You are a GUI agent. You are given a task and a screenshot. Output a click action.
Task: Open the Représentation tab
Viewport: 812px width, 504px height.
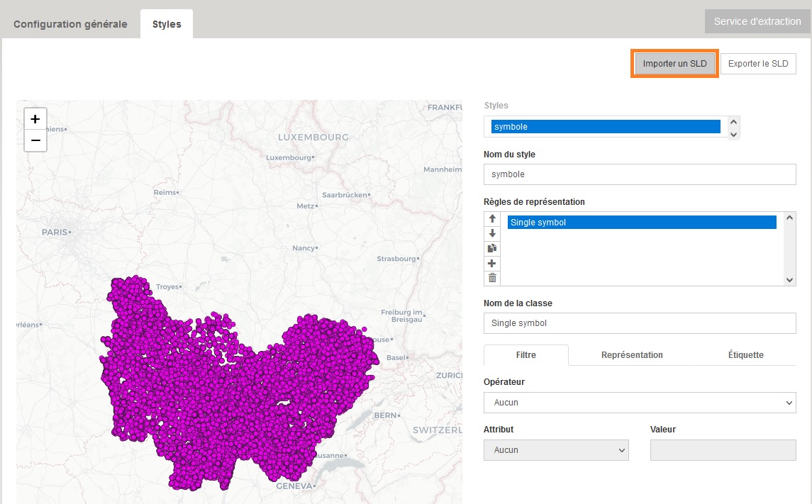click(632, 355)
